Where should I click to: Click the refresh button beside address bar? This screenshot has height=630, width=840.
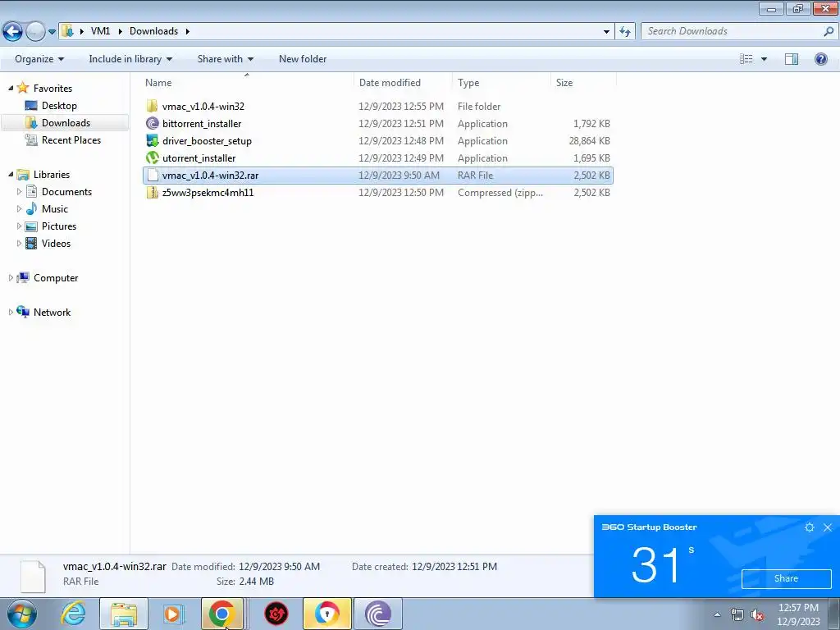pyautogui.click(x=624, y=31)
